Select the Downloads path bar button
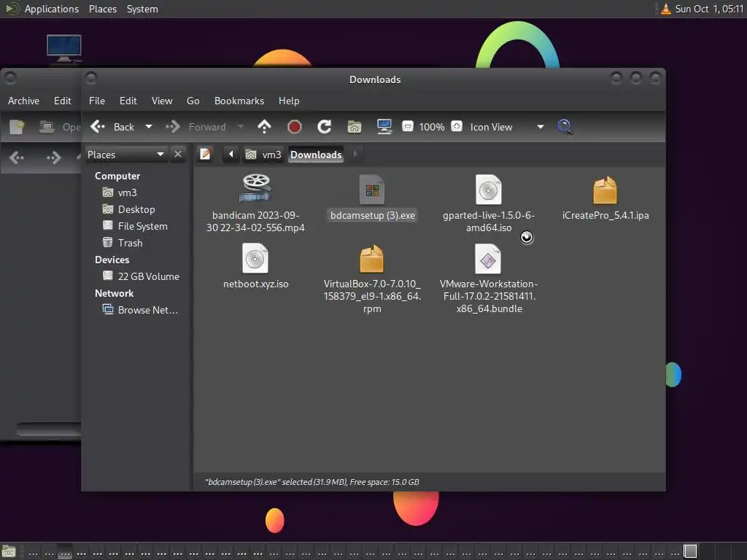The width and height of the screenshot is (747, 560). [x=316, y=155]
